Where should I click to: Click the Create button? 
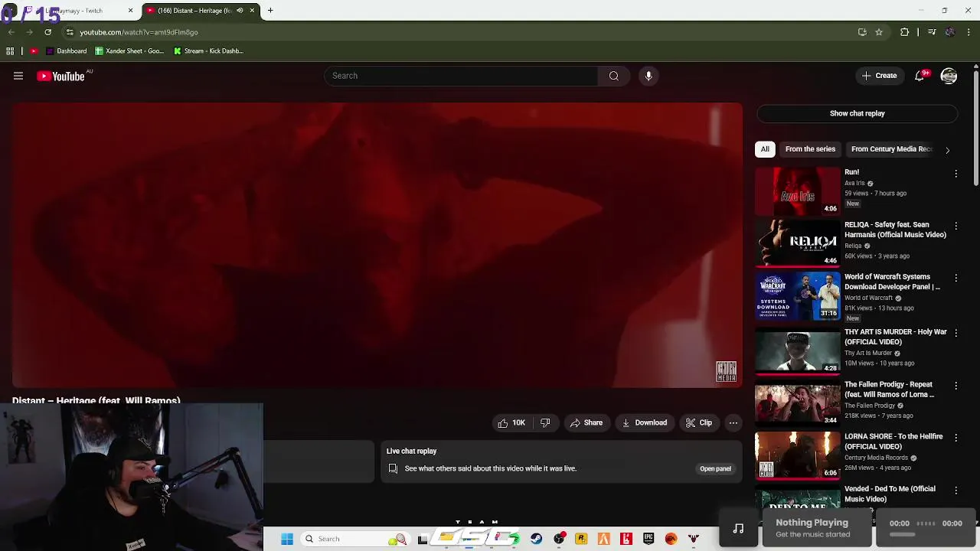click(x=879, y=76)
